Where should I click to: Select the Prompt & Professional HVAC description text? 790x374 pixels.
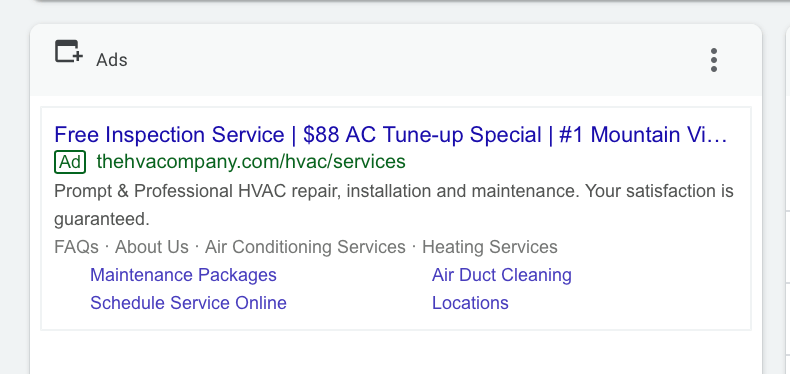click(x=393, y=205)
